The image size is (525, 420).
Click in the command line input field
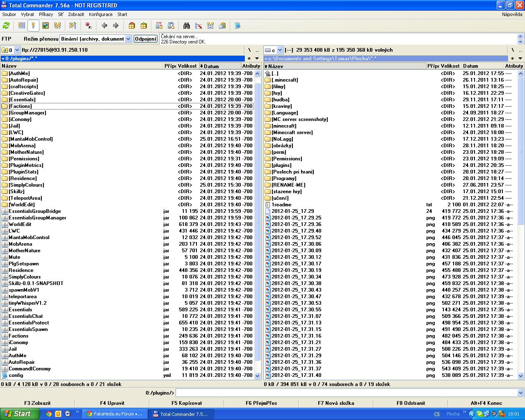tap(346, 393)
